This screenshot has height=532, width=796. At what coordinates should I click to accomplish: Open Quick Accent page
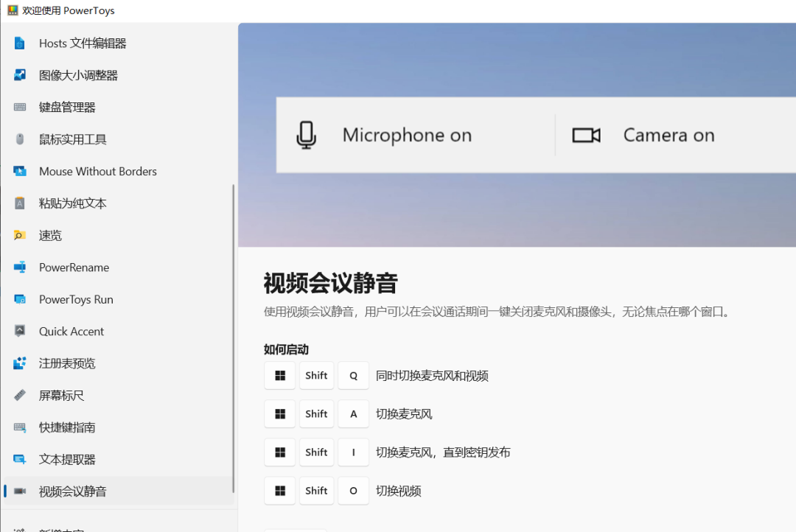click(x=118, y=331)
